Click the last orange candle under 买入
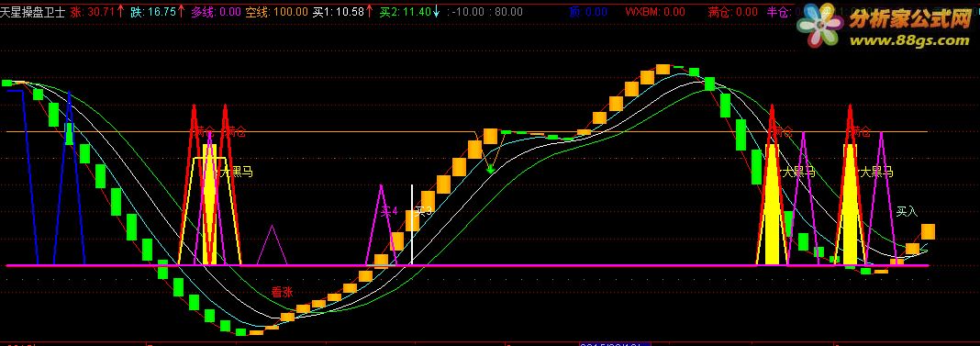980x346 pixels. (928, 231)
